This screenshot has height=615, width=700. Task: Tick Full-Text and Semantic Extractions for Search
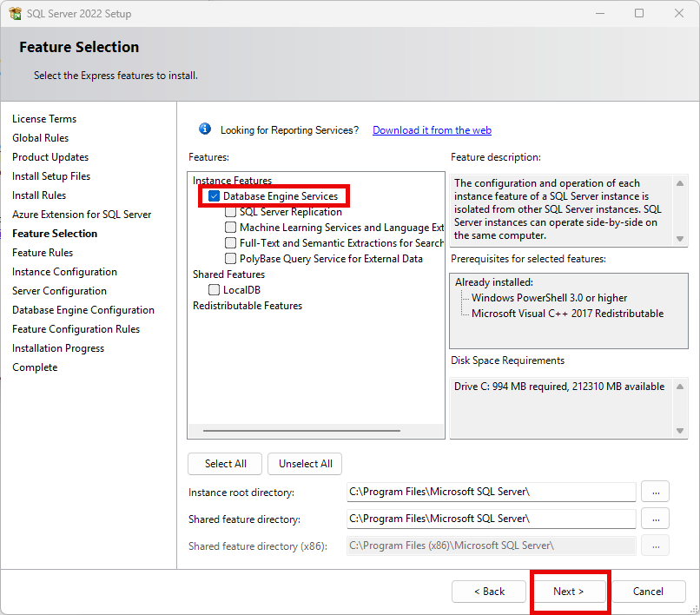(230, 243)
